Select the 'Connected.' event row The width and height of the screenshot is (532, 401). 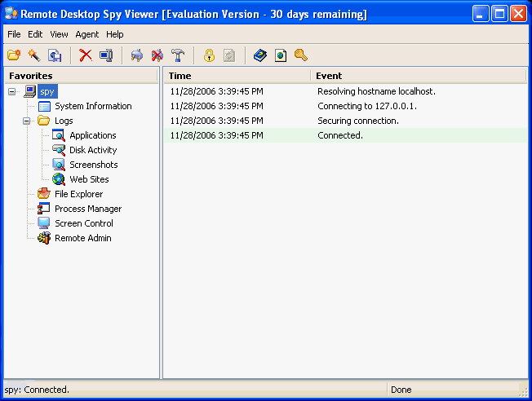coord(339,135)
